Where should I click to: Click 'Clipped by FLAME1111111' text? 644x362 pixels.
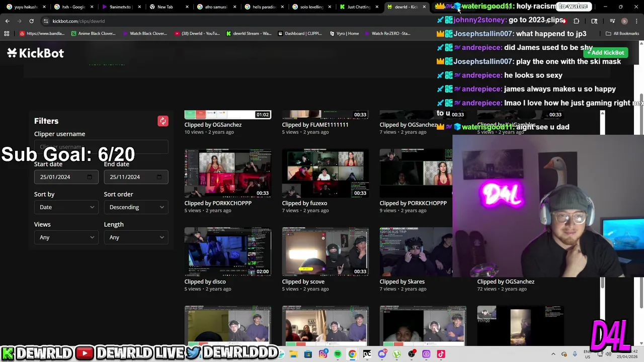(x=315, y=125)
